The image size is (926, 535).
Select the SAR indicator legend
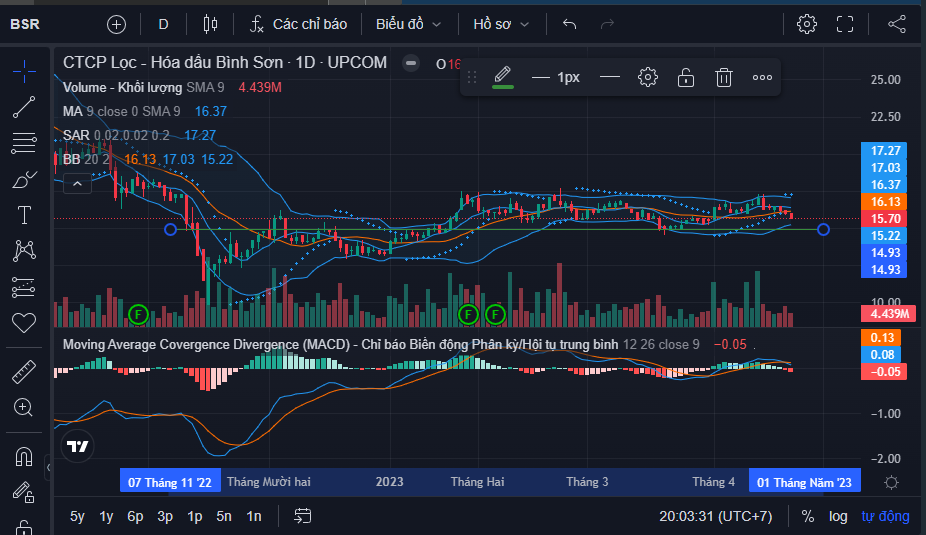click(116, 135)
